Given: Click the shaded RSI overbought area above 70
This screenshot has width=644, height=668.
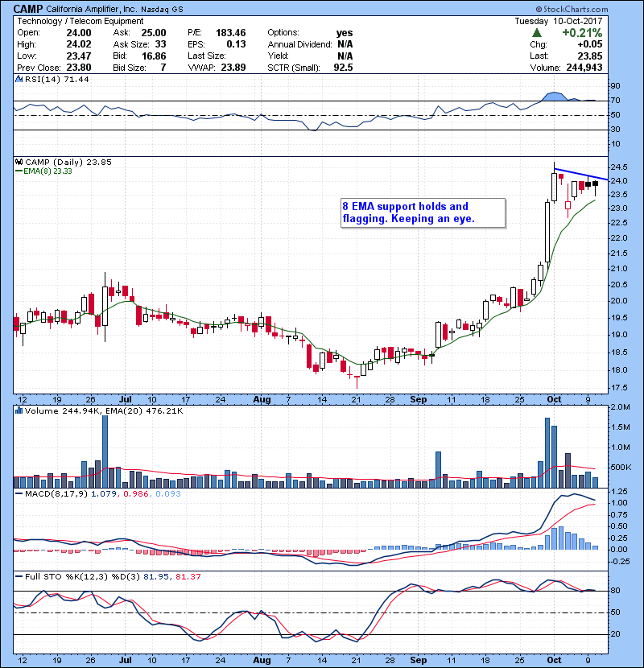Looking at the screenshot, I should (555, 97).
